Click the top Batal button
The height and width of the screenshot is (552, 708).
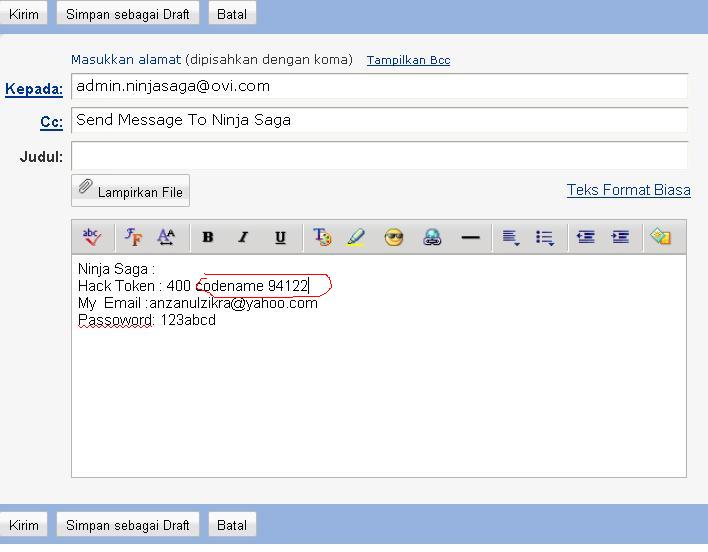(232, 14)
